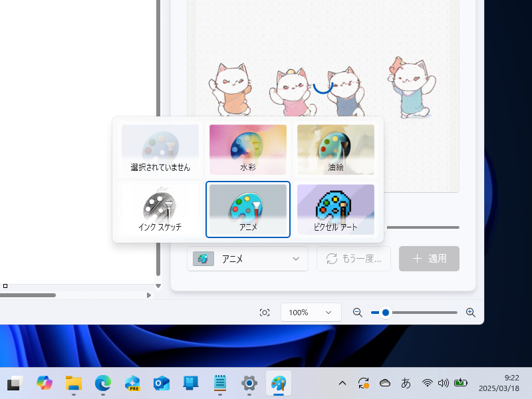The width and height of the screenshot is (532, 399).
Task: Select the 選択されていません option
Action: tap(160, 150)
